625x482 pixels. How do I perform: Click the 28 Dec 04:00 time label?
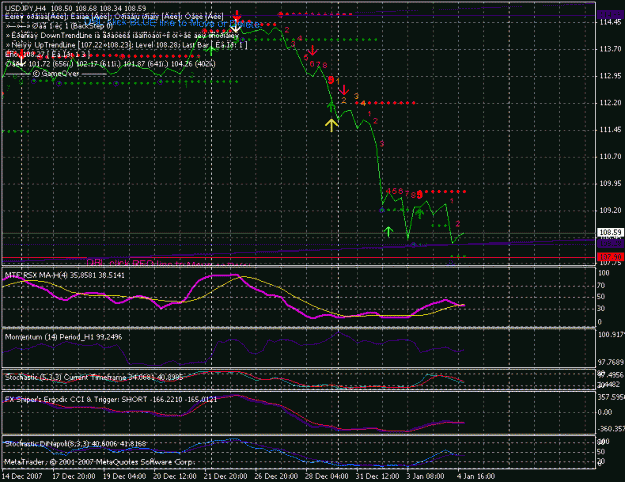[326, 476]
